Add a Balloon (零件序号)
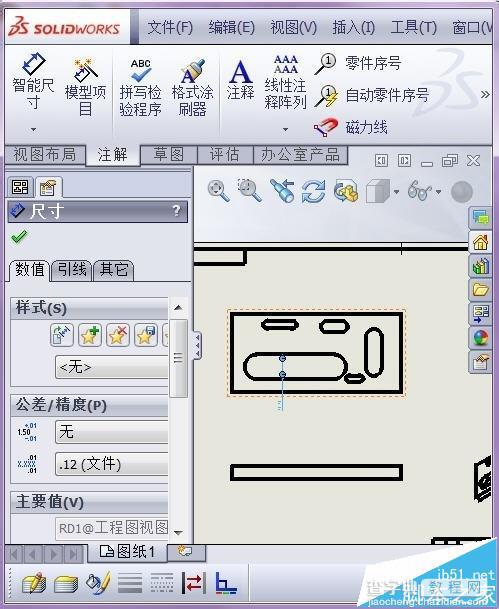The image size is (499, 609). (358, 63)
